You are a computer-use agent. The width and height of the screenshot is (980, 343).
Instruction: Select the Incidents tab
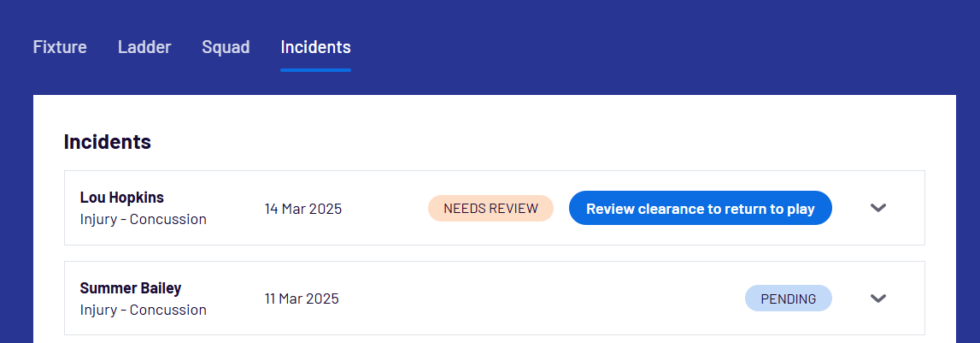315,47
